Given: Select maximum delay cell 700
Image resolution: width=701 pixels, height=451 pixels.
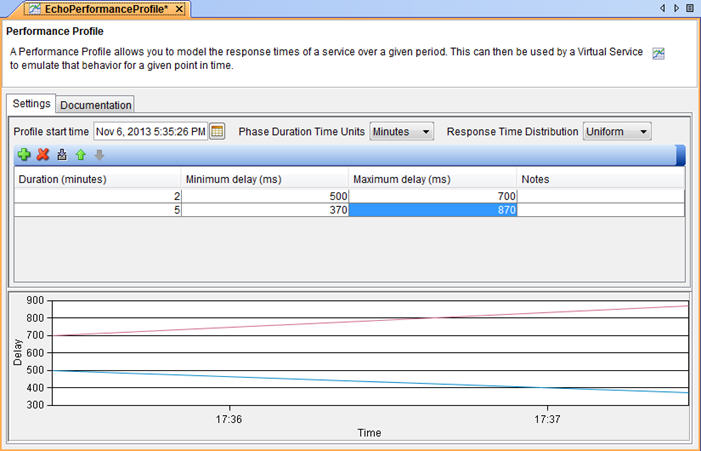Looking at the screenshot, I should point(432,196).
